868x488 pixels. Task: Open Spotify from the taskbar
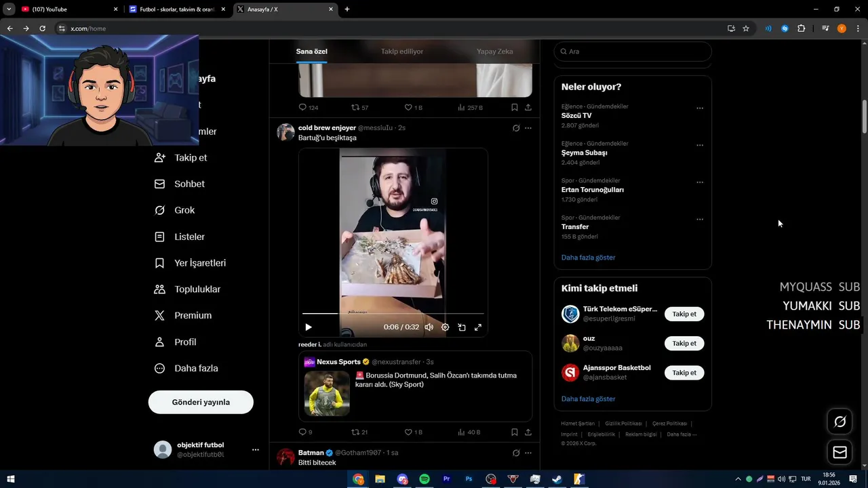425,479
